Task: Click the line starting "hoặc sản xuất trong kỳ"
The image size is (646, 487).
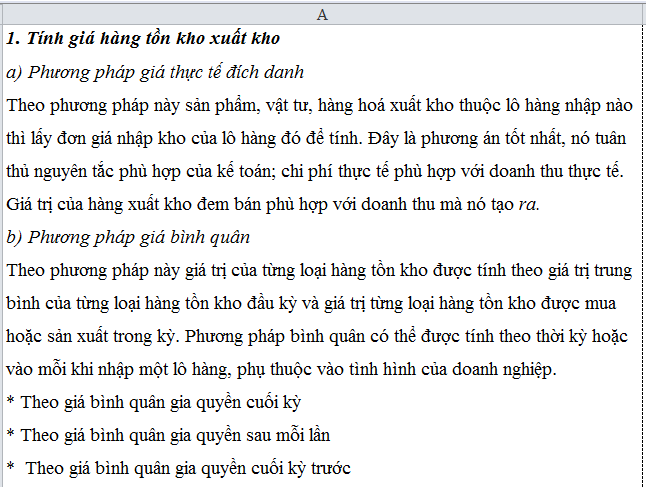Action: click(317, 337)
